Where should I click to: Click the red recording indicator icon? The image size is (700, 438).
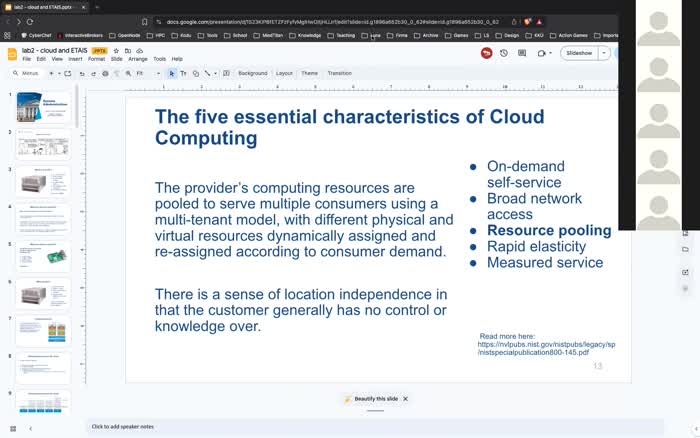click(487, 53)
